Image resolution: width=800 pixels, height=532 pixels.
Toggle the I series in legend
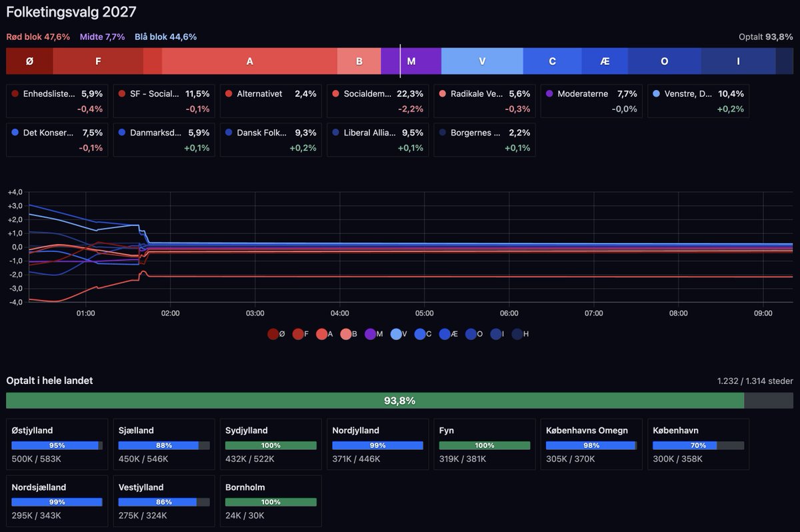click(499, 334)
